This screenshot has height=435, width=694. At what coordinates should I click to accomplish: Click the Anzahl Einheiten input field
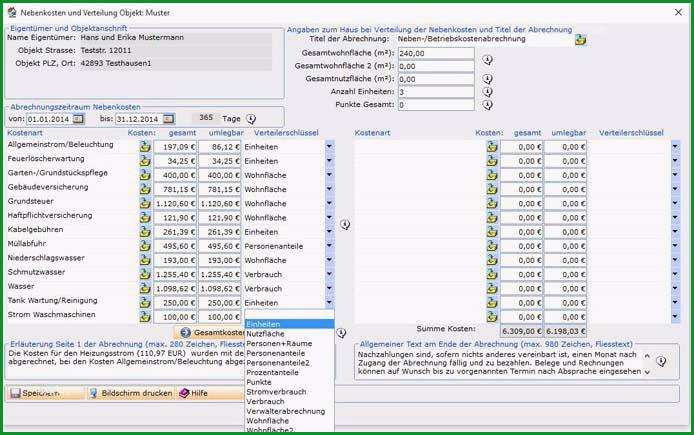click(436, 92)
